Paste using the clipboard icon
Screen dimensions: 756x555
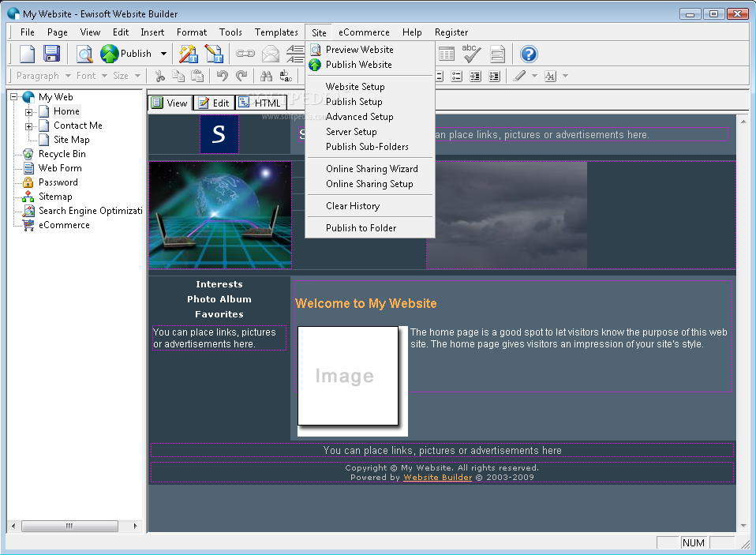197,76
